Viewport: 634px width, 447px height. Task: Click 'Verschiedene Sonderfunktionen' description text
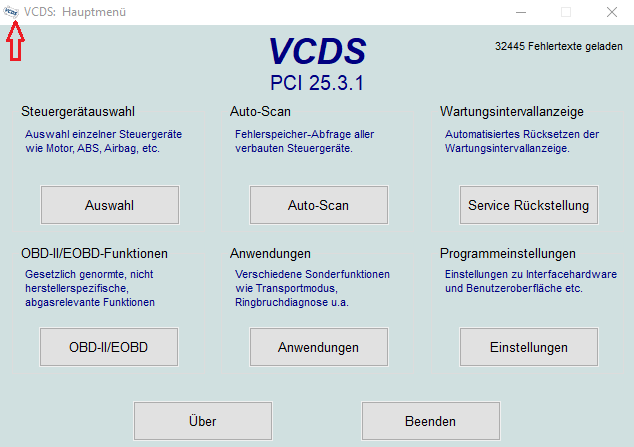312,274
